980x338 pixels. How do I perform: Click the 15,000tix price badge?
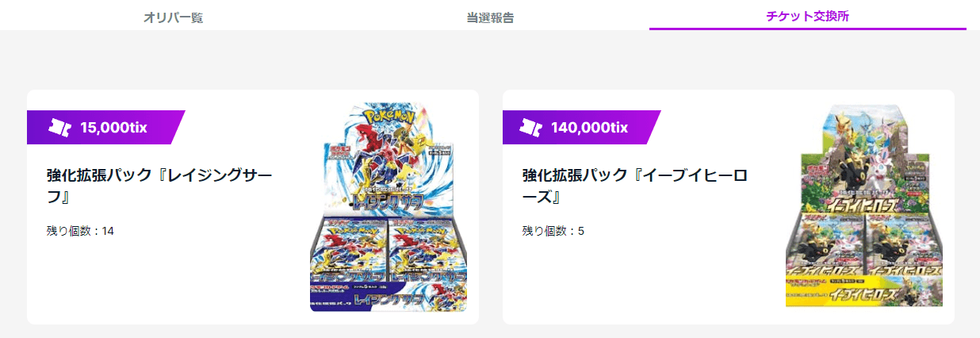(106, 128)
